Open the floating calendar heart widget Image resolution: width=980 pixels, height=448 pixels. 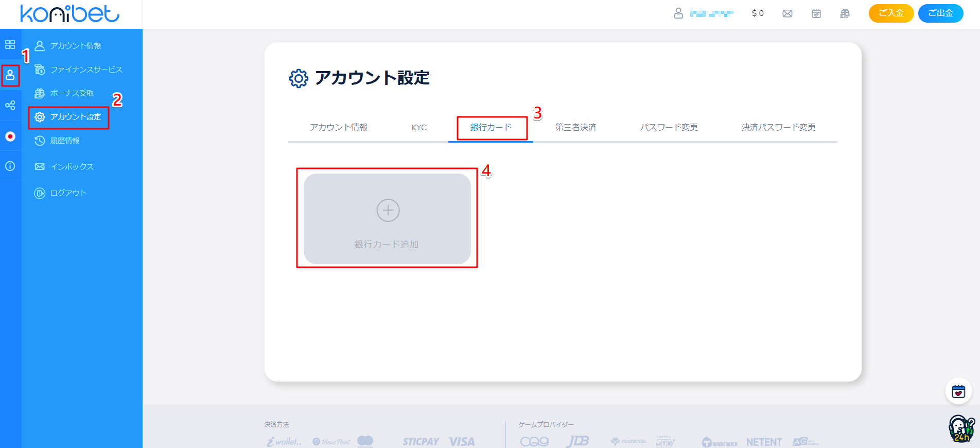958,391
